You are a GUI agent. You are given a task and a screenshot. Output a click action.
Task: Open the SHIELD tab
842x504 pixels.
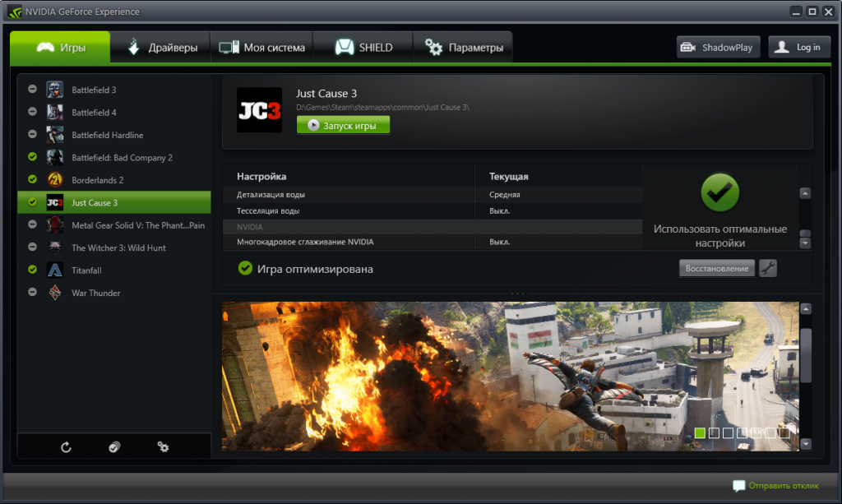[x=363, y=47]
